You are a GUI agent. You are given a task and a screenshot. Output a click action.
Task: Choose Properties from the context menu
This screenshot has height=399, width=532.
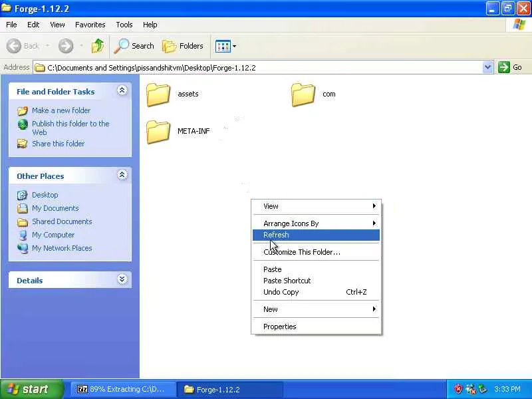(317, 327)
